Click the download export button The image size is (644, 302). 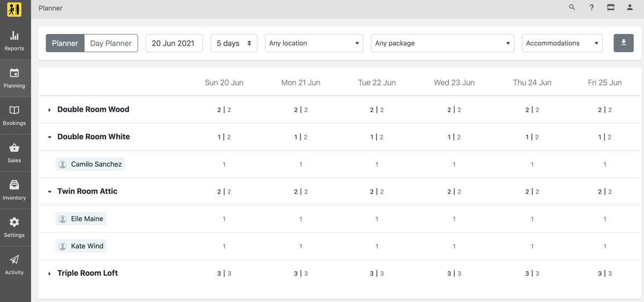pos(624,43)
